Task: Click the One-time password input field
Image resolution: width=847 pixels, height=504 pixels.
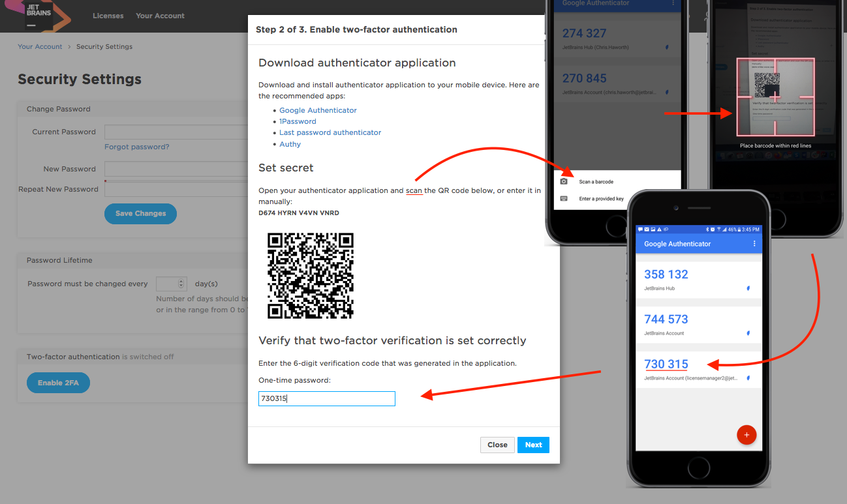Action: tap(326, 398)
